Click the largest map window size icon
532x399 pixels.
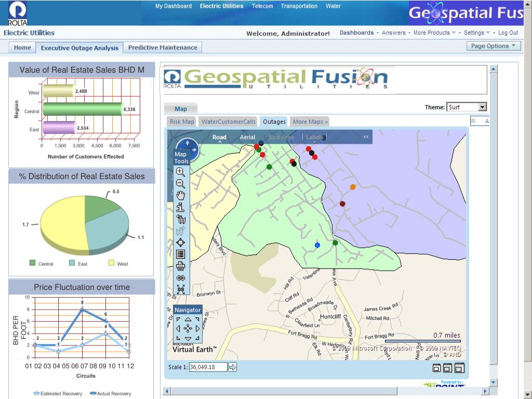(x=459, y=368)
